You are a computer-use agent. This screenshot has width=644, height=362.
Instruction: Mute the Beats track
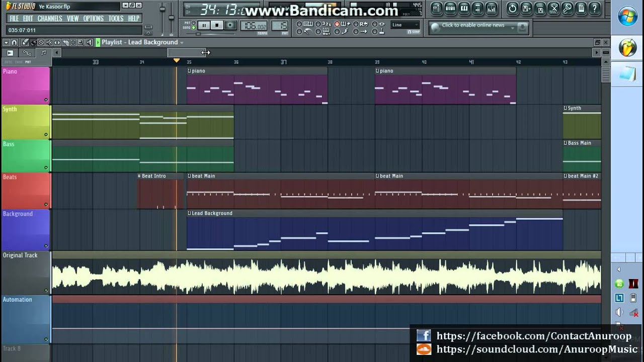coord(46,204)
